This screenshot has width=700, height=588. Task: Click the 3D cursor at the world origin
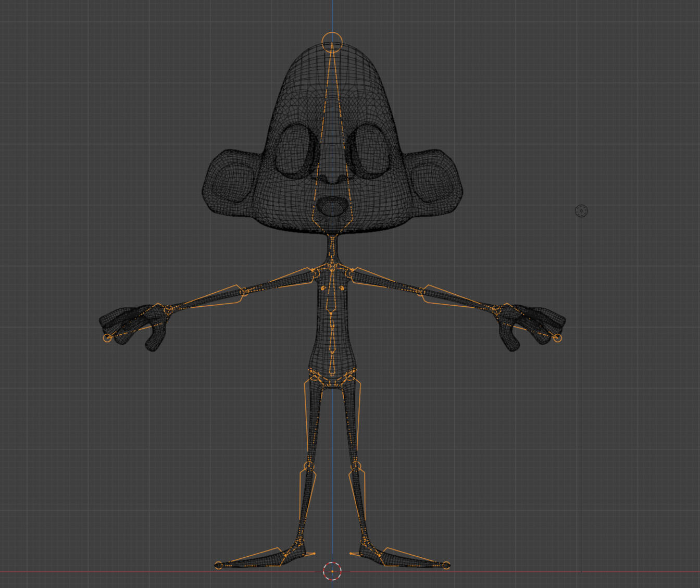332,571
